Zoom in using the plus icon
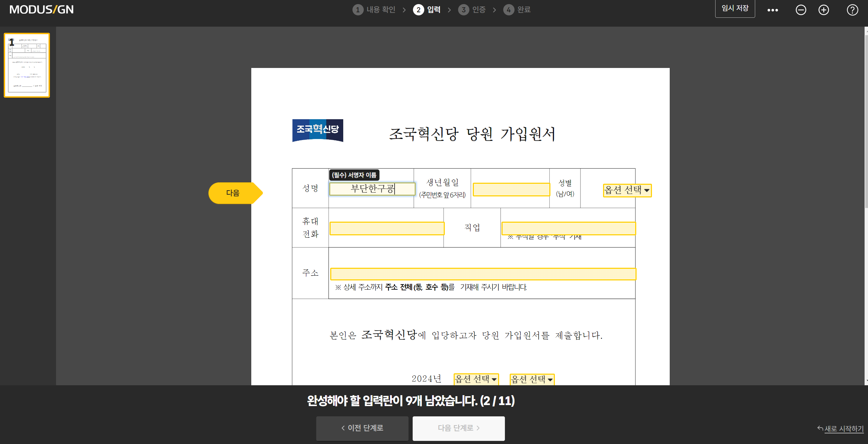 coord(824,10)
